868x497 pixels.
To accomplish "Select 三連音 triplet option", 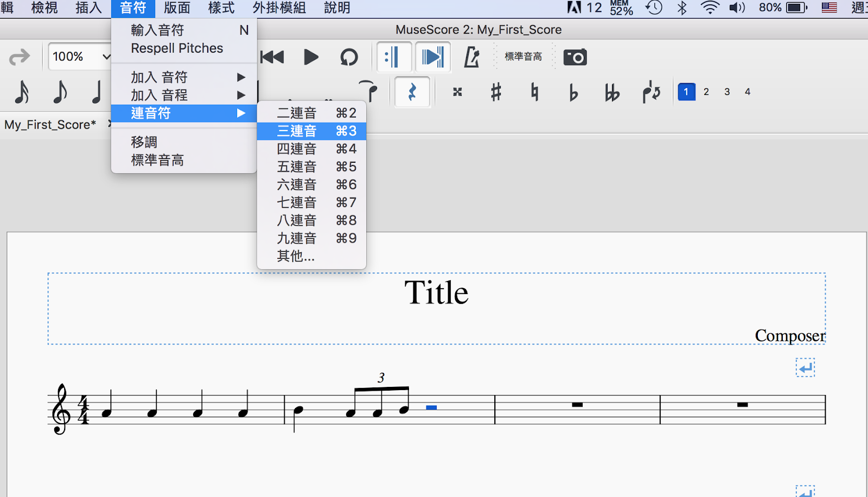I will click(x=311, y=131).
